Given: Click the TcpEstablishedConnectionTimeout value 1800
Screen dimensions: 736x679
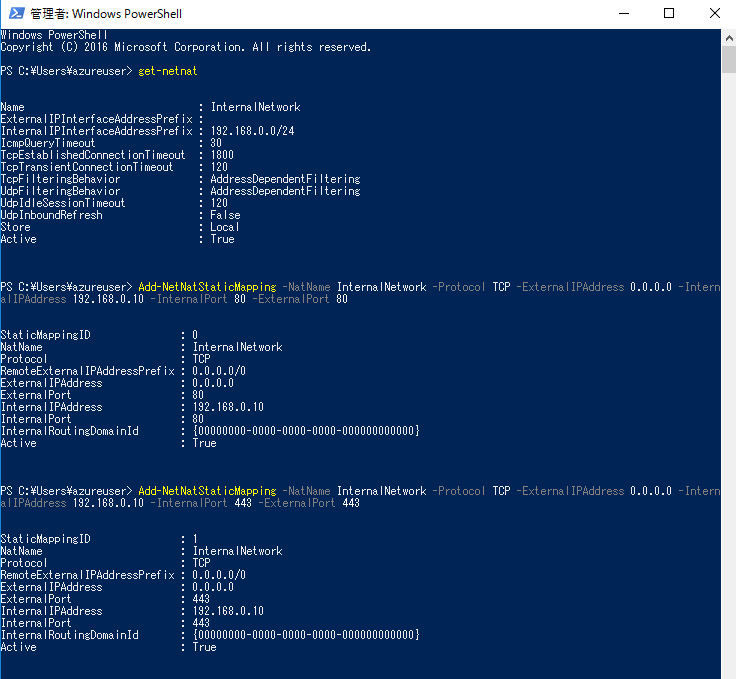Looking at the screenshot, I should (222, 155).
